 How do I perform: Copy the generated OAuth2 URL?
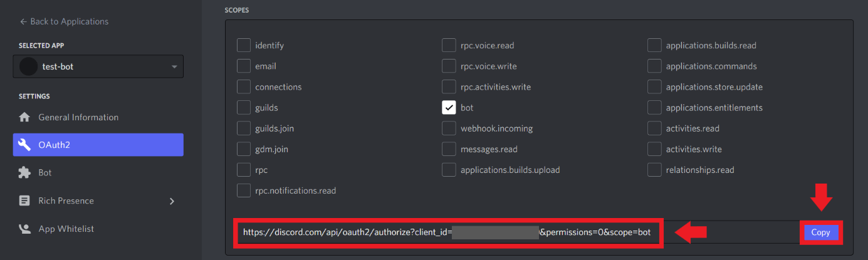pos(820,232)
